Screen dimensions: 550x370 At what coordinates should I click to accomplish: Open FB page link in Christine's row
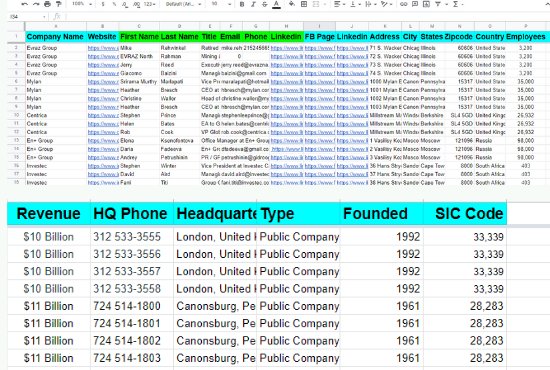click(x=320, y=99)
